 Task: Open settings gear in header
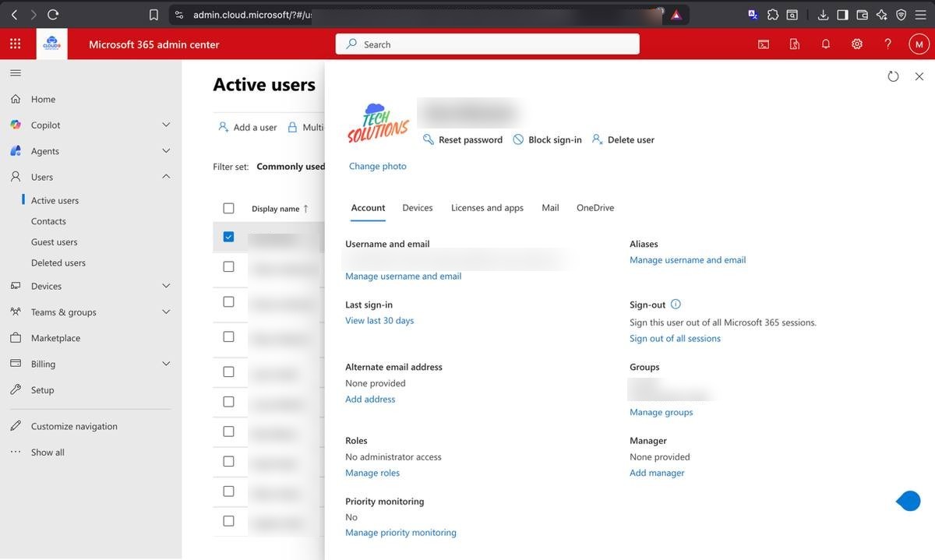857,44
